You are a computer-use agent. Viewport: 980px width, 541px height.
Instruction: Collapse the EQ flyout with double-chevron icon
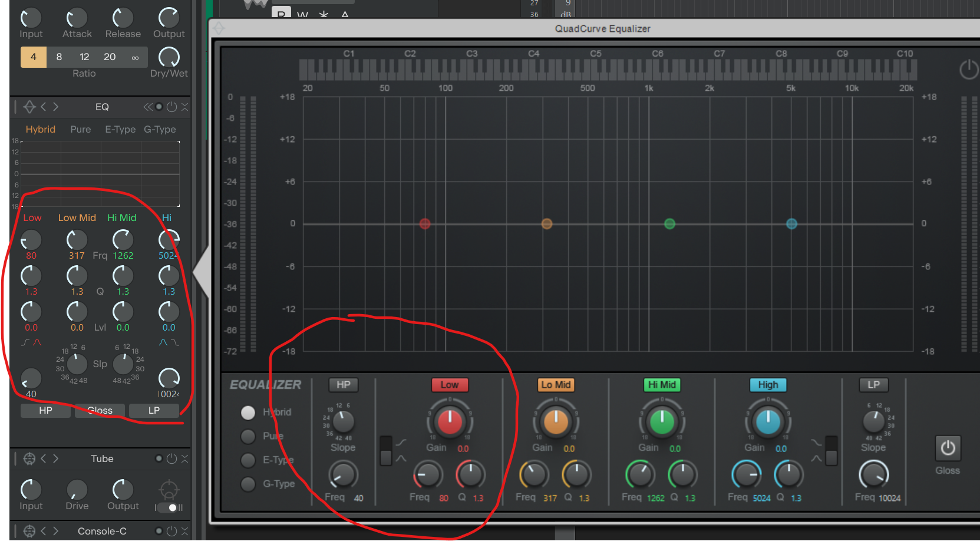(x=147, y=107)
